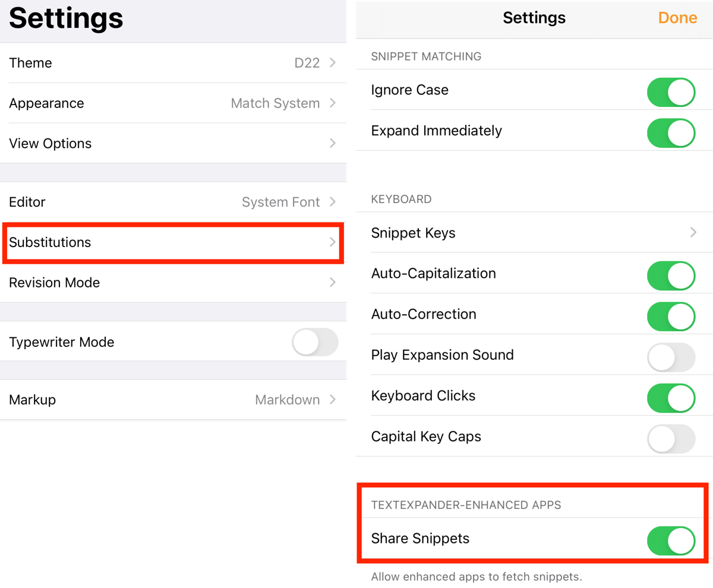Tap the Done button
Viewport: 713px width, 588px height.
(x=677, y=18)
